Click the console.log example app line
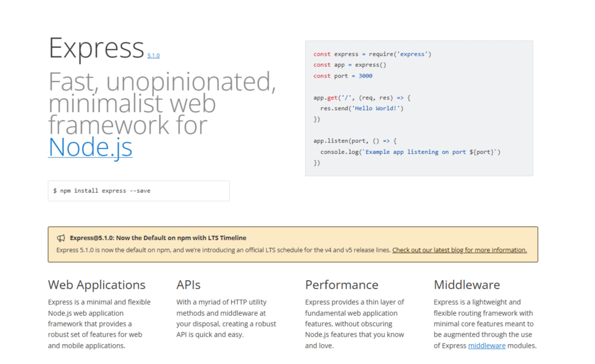This screenshot has width=595, height=364. (x=410, y=152)
